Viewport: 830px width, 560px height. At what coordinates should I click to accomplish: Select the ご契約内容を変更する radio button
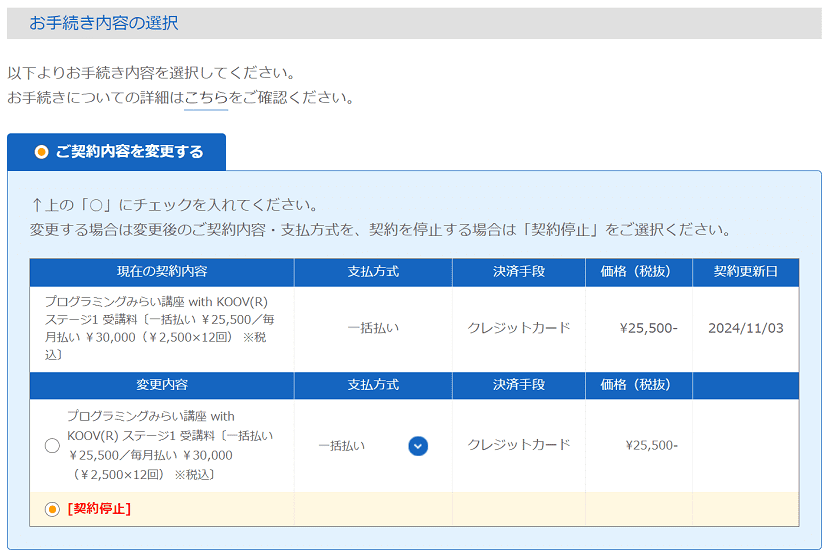(41, 152)
